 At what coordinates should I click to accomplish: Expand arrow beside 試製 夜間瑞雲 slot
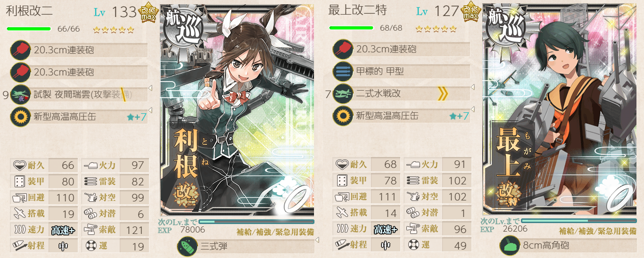click(150, 88)
